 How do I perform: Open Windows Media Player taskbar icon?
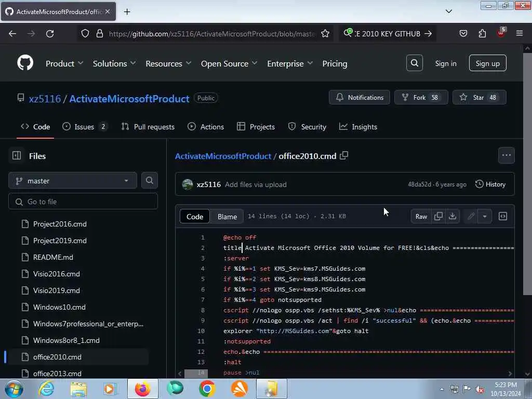tap(110, 389)
